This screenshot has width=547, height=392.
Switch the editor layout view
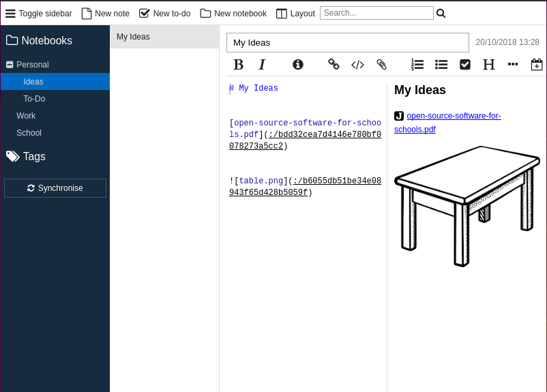pos(295,14)
